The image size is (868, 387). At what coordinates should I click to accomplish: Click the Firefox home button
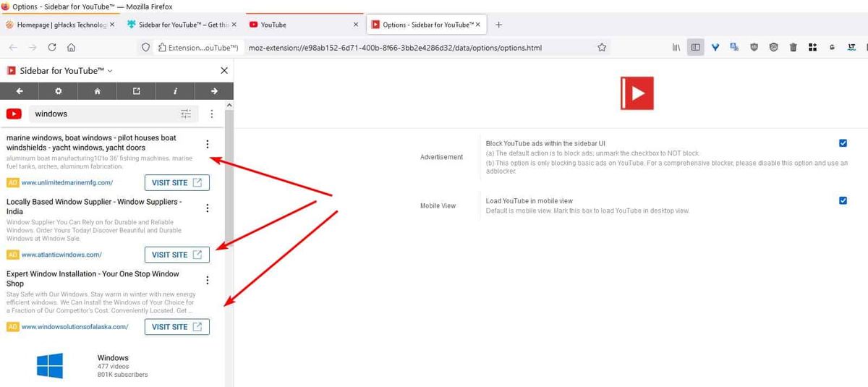(71, 47)
